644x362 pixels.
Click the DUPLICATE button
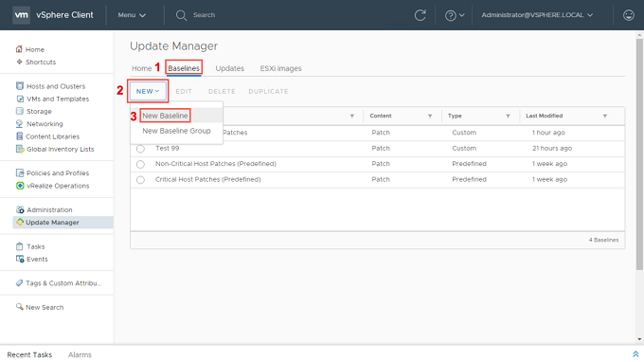[268, 91]
